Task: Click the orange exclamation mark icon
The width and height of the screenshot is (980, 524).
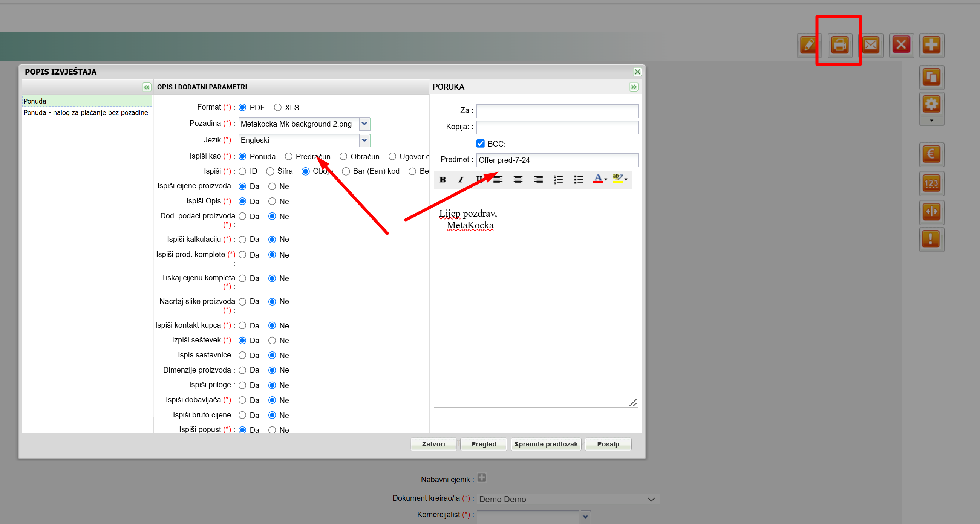Action: coord(931,239)
